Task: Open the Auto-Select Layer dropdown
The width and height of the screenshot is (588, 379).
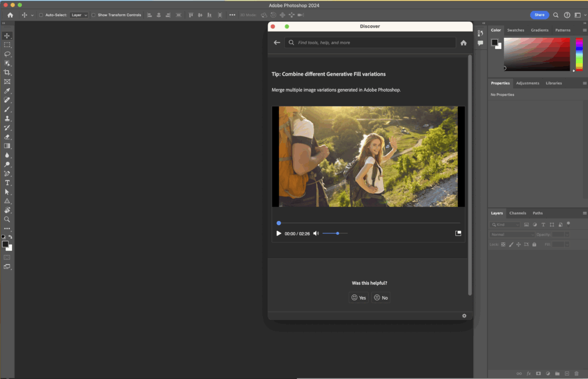Action: (79, 15)
